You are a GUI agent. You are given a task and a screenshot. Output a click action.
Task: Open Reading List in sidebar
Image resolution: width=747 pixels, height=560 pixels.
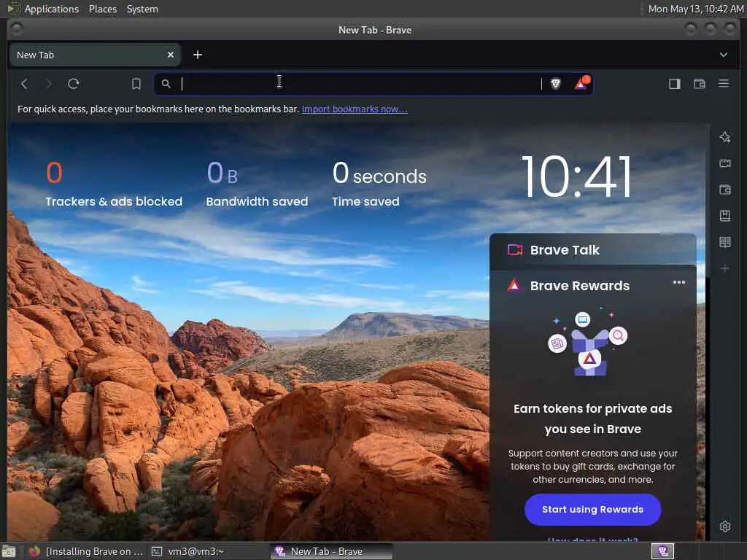point(725,242)
